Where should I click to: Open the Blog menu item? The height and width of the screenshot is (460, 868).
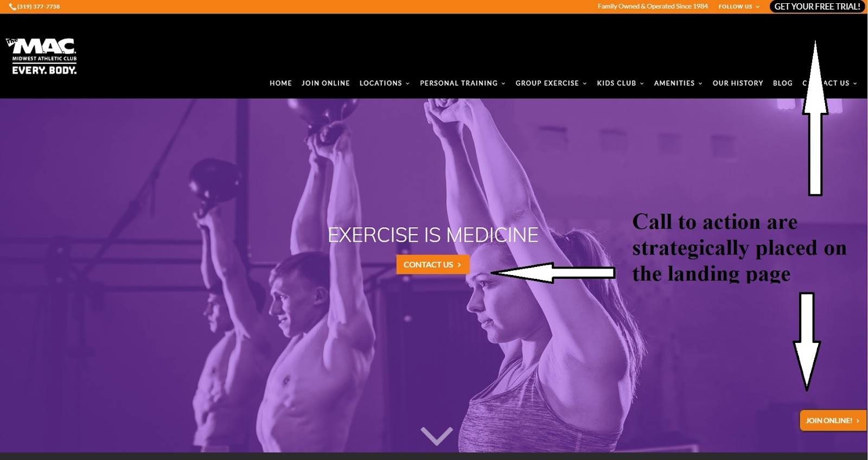(782, 83)
